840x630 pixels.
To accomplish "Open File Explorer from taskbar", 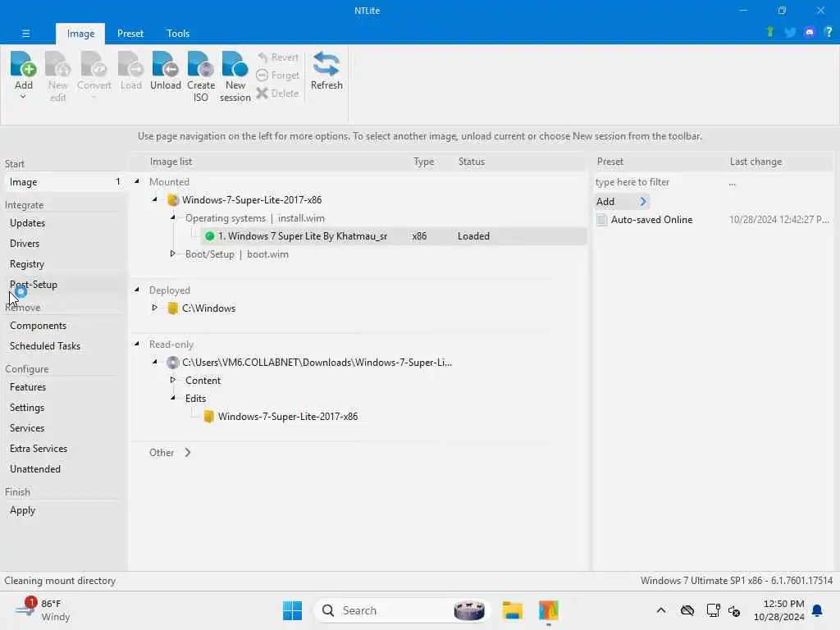I will pyautogui.click(x=512, y=610).
